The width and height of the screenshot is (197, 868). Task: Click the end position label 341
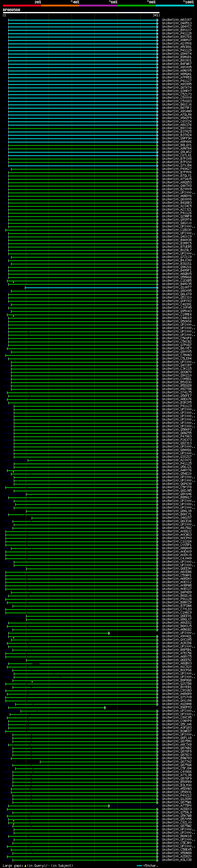(x=155, y=15)
